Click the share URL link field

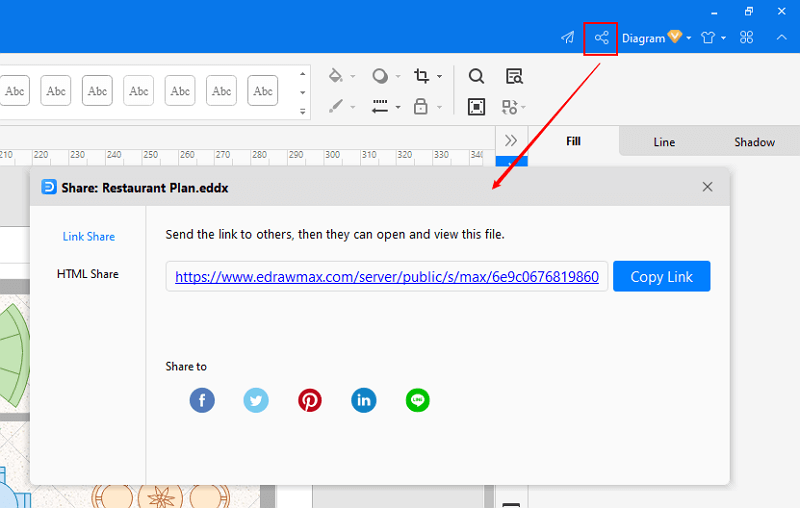coord(387,276)
